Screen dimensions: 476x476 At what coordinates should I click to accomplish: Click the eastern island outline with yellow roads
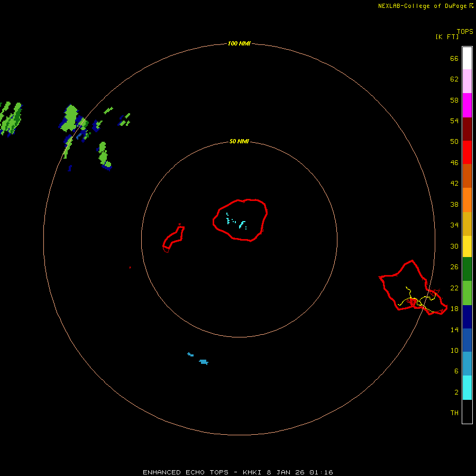(413, 288)
